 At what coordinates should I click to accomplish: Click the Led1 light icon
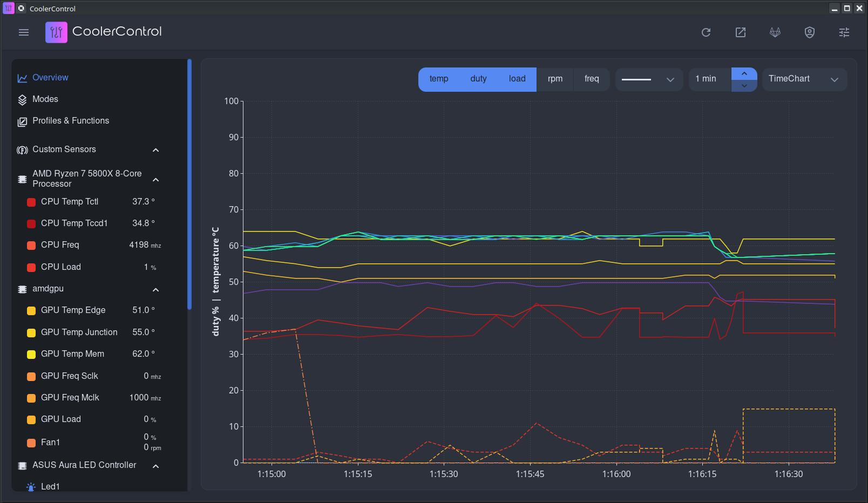click(31, 487)
